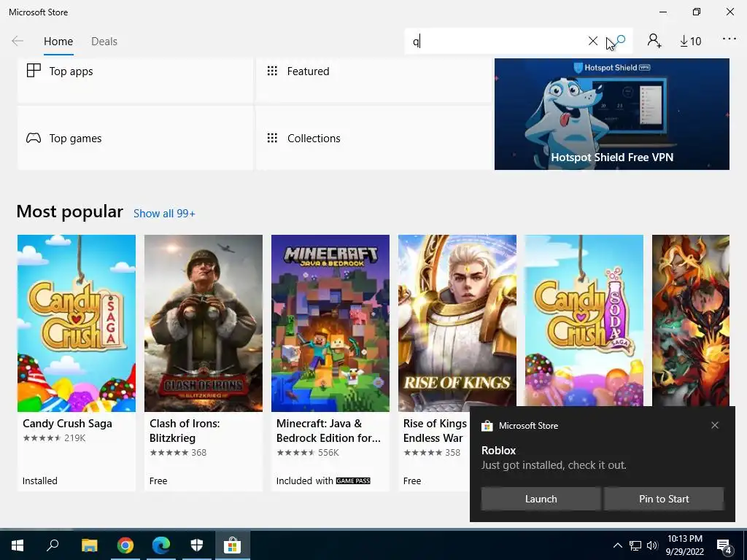Open Candy Crush Saga artwork

pos(76,323)
